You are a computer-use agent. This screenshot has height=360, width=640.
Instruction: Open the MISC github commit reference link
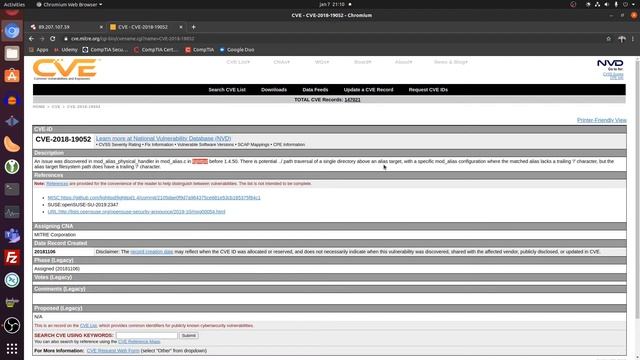coord(154,198)
